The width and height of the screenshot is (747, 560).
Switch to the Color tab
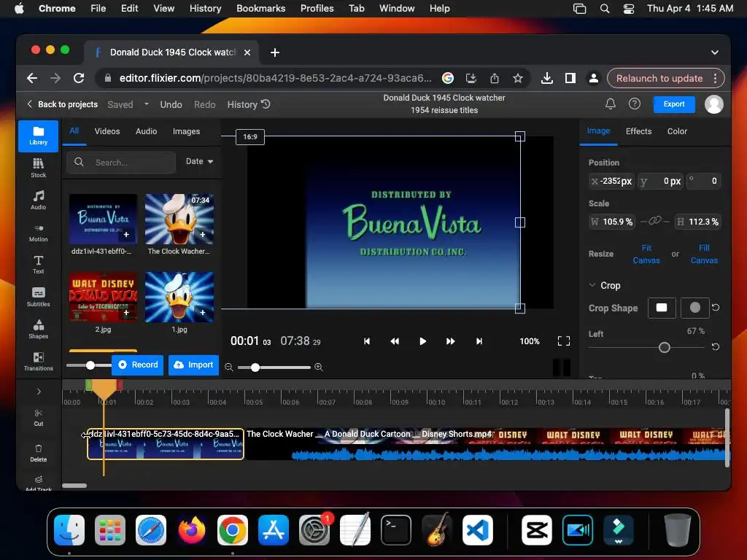pos(677,131)
